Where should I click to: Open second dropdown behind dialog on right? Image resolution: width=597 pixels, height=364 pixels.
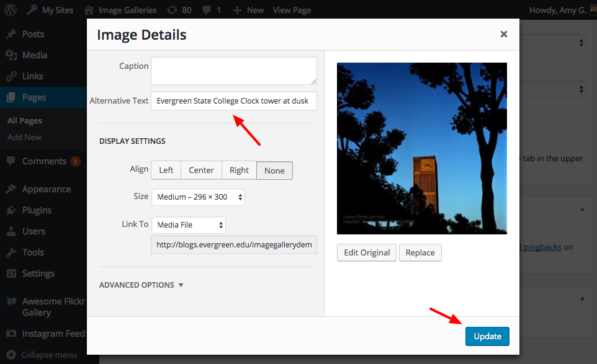click(x=552, y=89)
